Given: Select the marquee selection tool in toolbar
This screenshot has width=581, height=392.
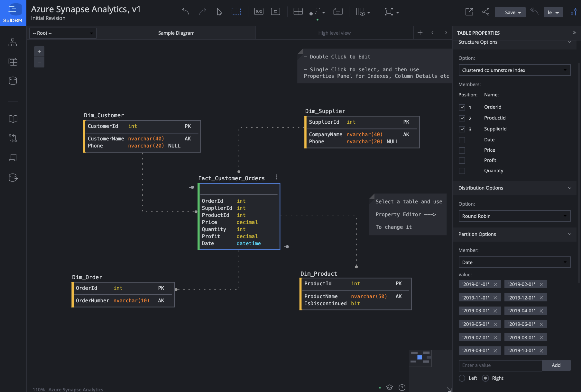Looking at the screenshot, I should tap(236, 11).
